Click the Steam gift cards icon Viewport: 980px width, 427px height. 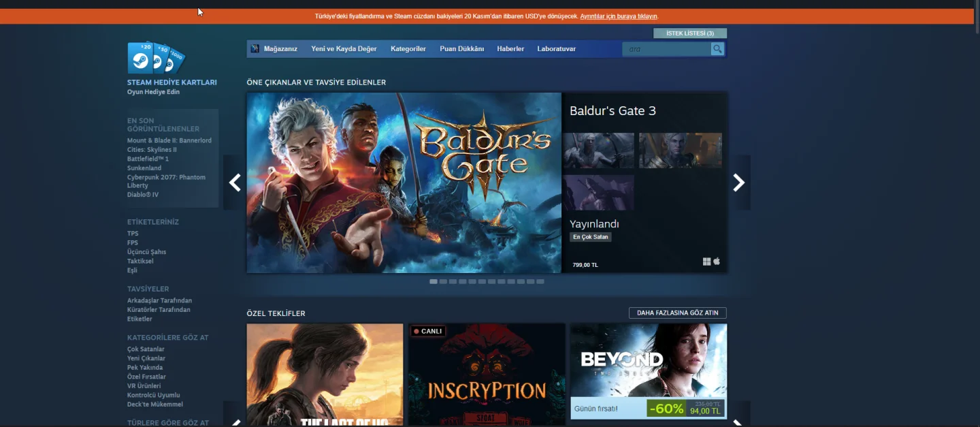coord(156,59)
